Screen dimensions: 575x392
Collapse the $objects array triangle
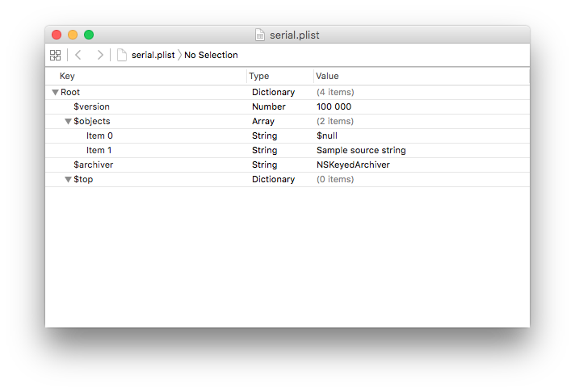(68, 122)
